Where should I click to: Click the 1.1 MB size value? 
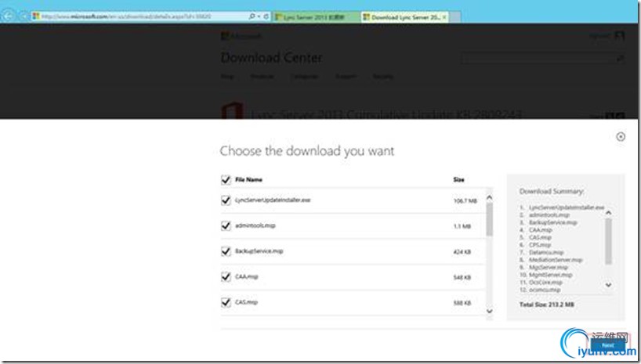(x=462, y=226)
